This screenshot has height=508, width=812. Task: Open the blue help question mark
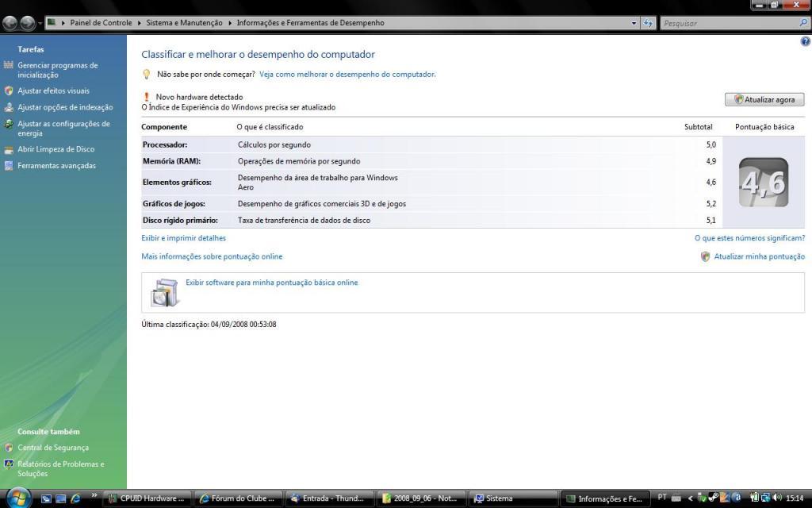(806, 41)
